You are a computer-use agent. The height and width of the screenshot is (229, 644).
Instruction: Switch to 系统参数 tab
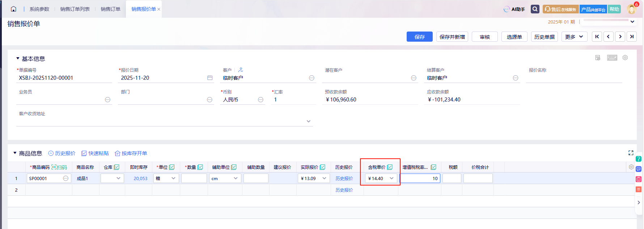[39, 9]
